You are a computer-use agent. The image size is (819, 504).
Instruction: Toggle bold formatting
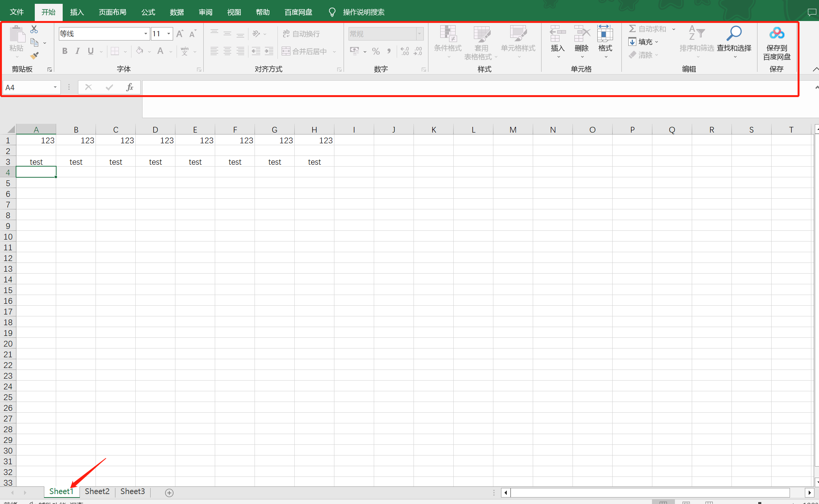point(65,51)
